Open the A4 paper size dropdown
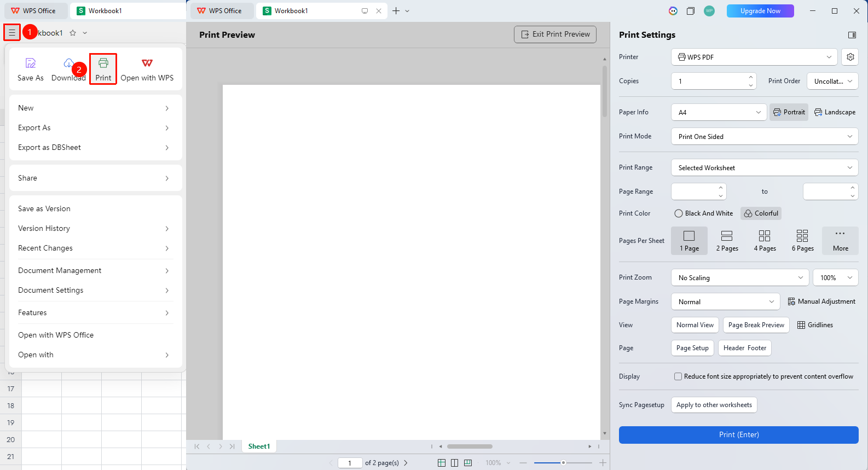868x470 pixels. point(719,112)
